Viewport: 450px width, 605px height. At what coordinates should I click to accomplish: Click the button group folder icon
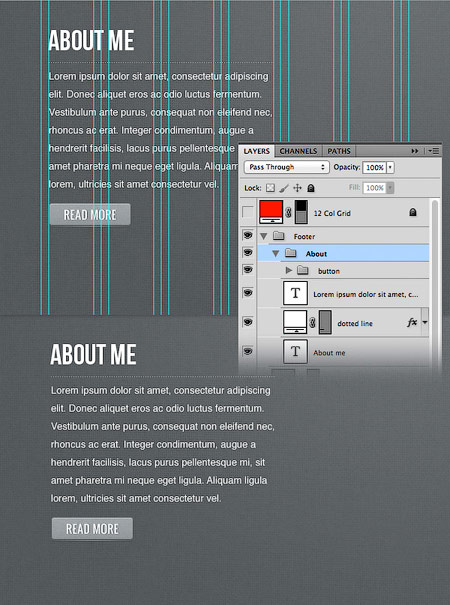303,270
